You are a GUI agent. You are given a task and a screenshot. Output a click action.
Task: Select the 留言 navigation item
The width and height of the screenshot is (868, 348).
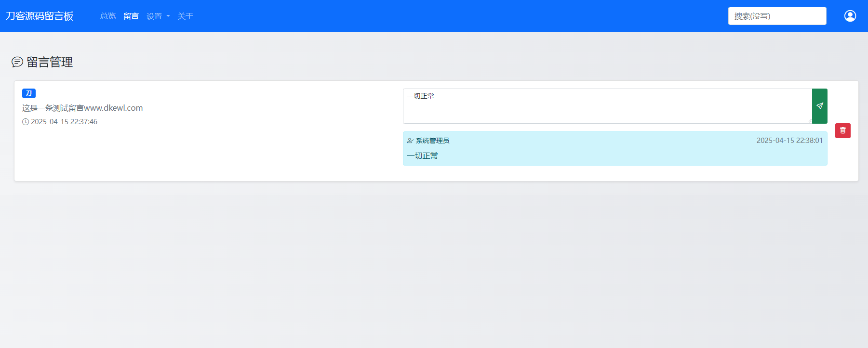pos(131,16)
